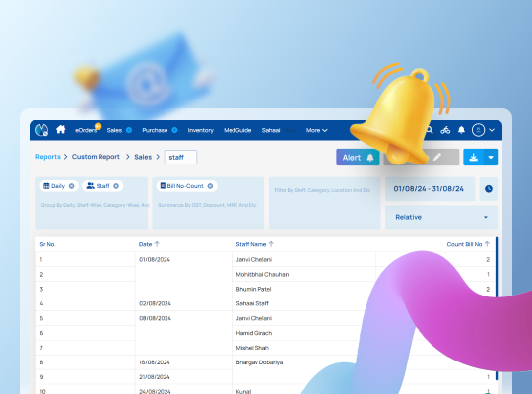Open the Sales menu
Viewport: 532px width, 394px height.
(x=114, y=130)
